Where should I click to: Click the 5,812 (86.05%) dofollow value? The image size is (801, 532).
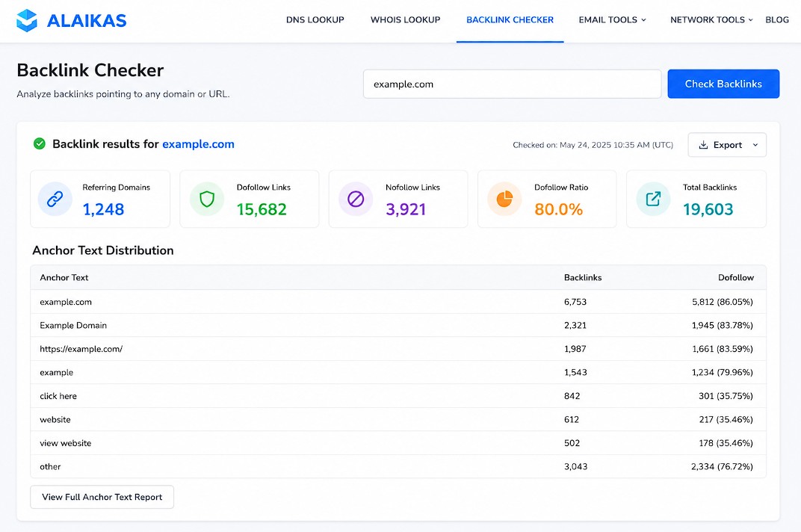coord(723,302)
